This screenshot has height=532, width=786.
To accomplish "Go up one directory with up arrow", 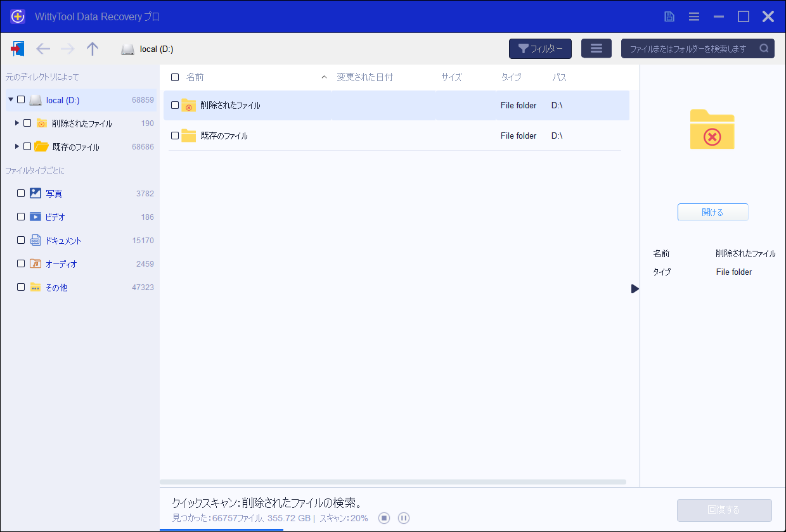I will click(93, 49).
